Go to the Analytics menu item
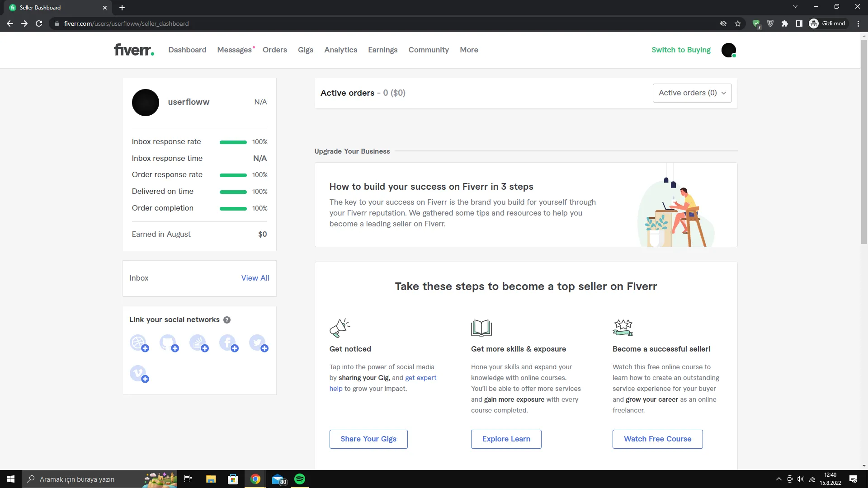The image size is (868, 488). pyautogui.click(x=340, y=50)
